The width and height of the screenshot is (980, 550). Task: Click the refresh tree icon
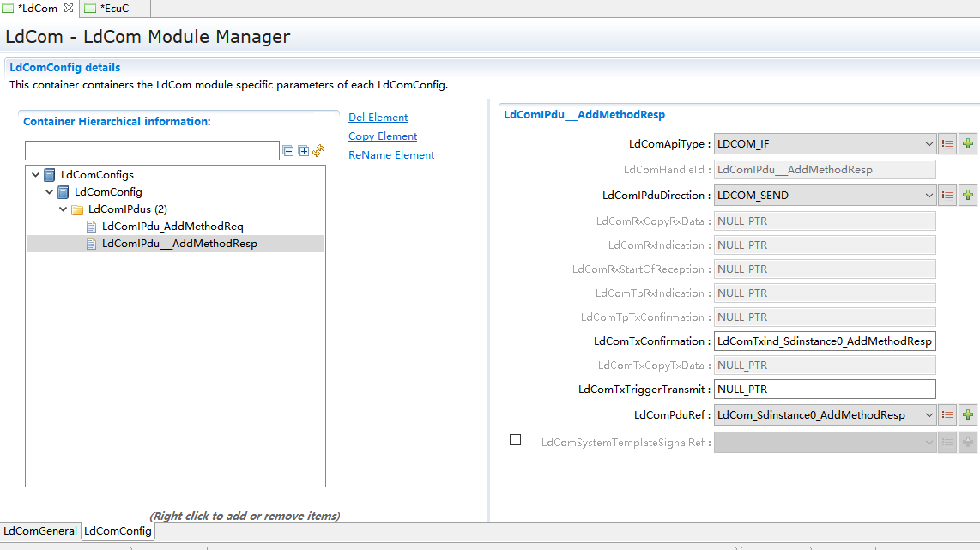coord(318,150)
